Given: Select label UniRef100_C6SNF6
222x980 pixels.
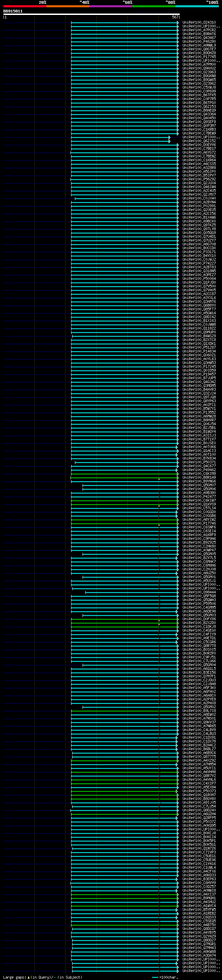Looking at the screenshot, I should [199, 527].
